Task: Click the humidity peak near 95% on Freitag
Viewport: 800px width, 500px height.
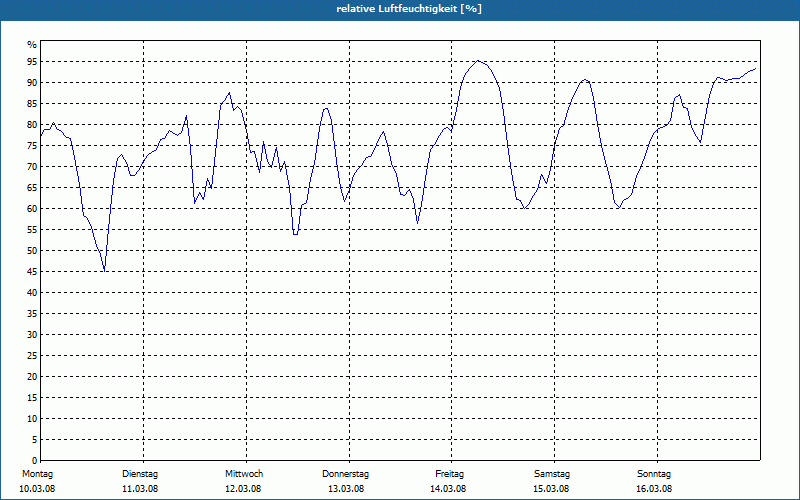Action: point(478,61)
